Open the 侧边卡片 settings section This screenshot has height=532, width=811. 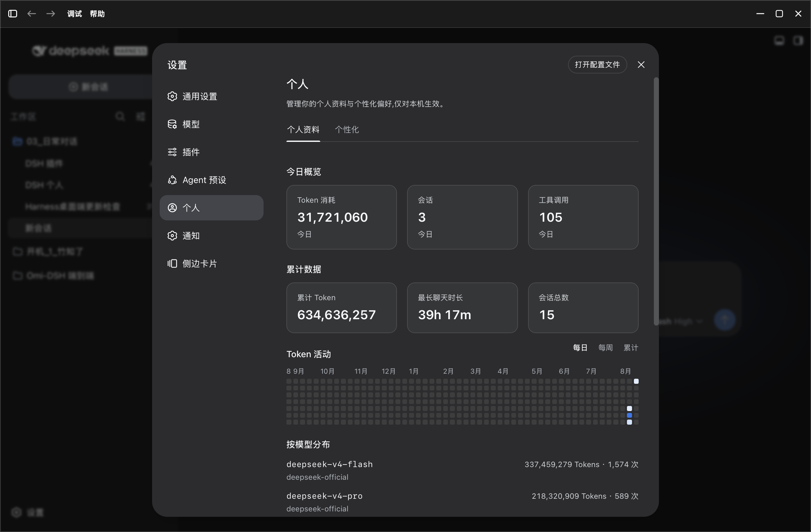[211, 263]
